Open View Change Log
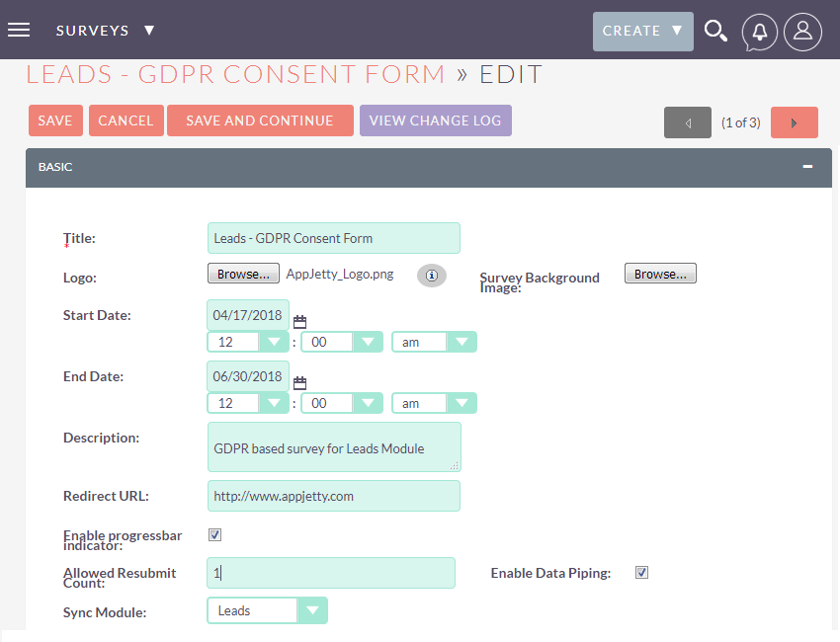 [436, 120]
